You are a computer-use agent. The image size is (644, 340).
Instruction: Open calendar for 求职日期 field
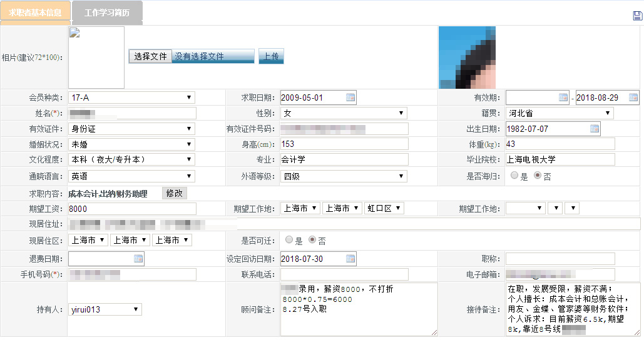[x=350, y=97]
